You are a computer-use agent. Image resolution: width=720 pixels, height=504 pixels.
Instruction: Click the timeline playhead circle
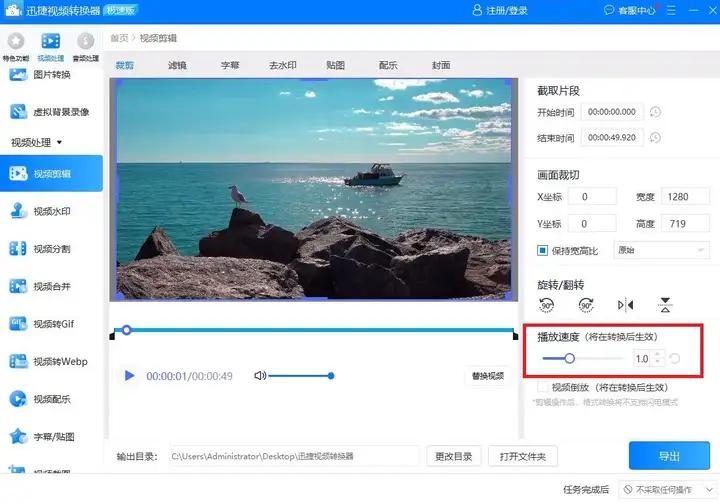(x=127, y=330)
